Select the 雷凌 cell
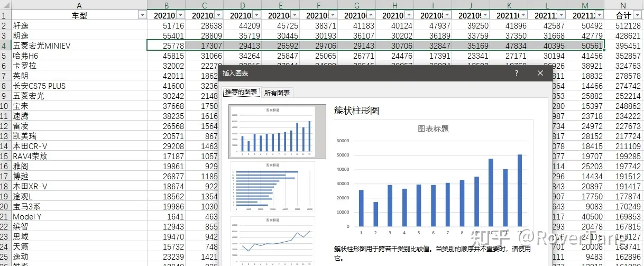644x266 pixels. (79, 126)
